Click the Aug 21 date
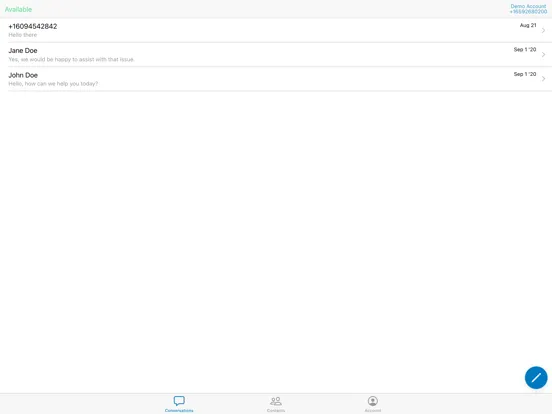The image size is (552, 414). (x=528, y=25)
